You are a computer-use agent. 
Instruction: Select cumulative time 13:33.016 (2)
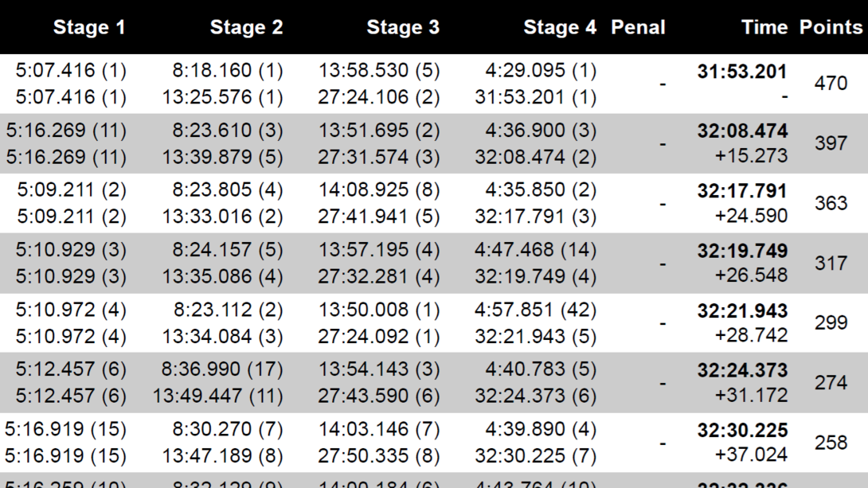click(x=222, y=217)
